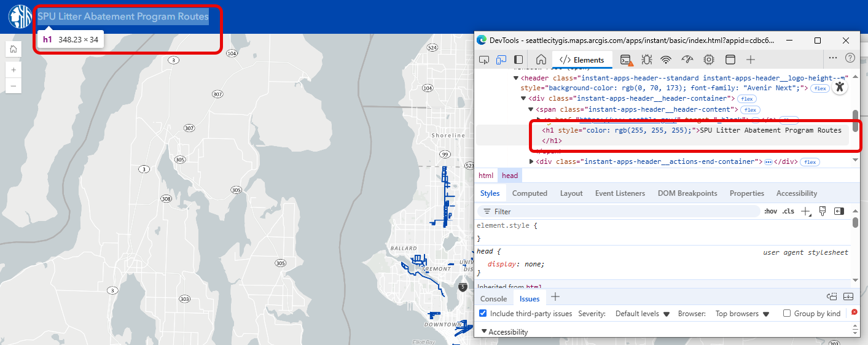Check the Group by kind box
The width and height of the screenshot is (868, 345).
tap(787, 314)
